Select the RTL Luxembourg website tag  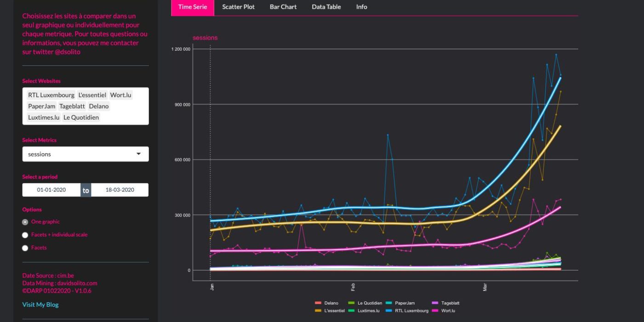51,95
